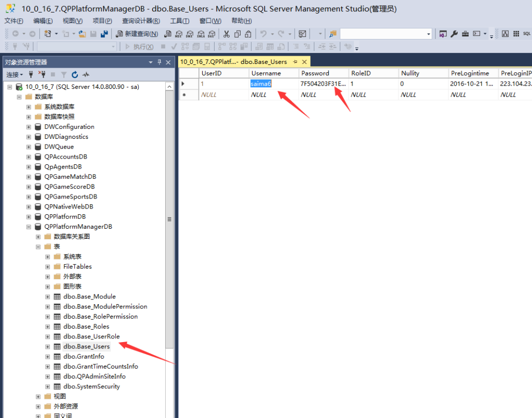The image size is (532, 418).
Task: Click the Toolbox briefcase icon in toolbar
Action: tap(465, 34)
